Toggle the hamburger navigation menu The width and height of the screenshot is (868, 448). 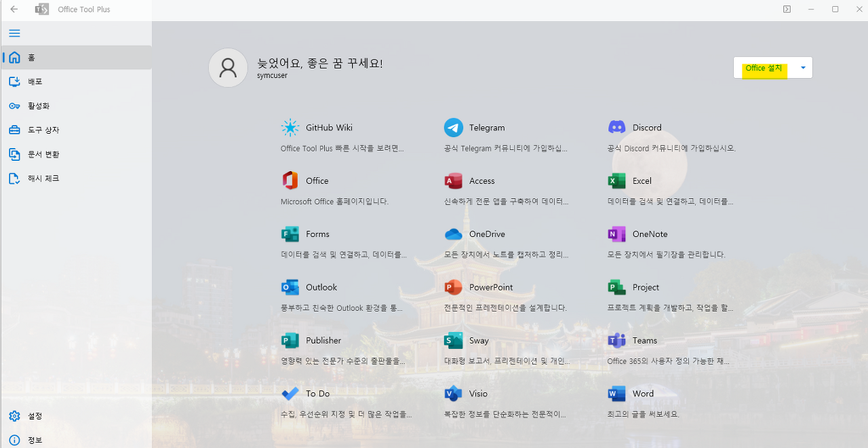point(14,33)
